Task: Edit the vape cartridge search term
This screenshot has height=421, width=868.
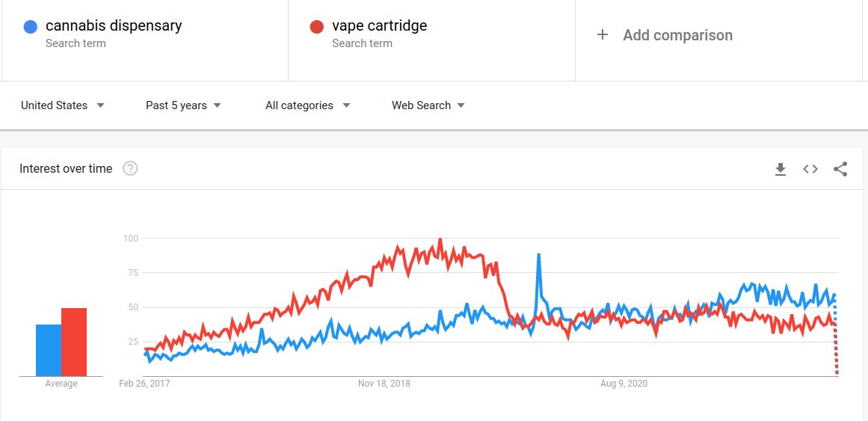Action: pos(380,26)
